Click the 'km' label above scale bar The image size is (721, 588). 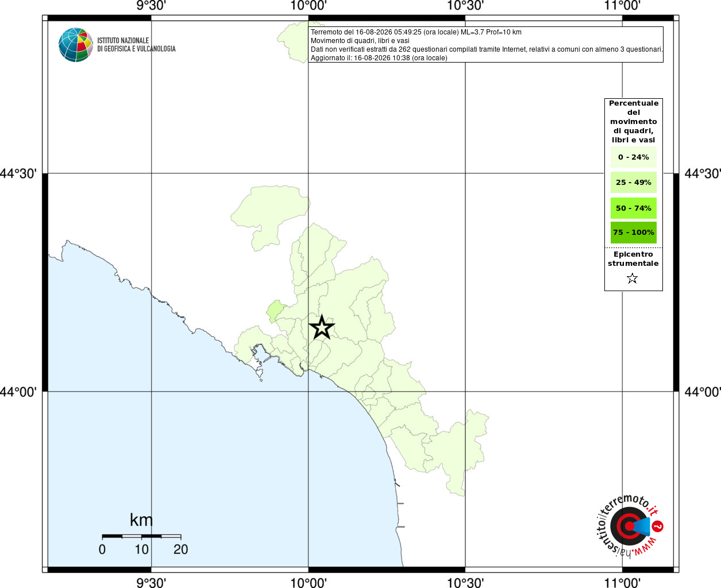pos(141,520)
